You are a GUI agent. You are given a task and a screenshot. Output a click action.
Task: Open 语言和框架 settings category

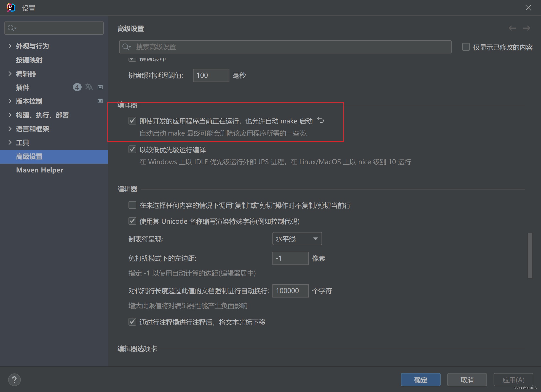(x=32, y=129)
